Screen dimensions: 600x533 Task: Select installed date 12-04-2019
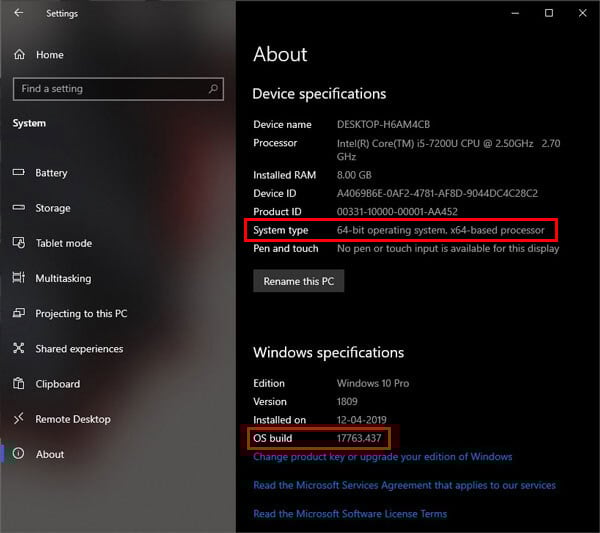[362, 420]
